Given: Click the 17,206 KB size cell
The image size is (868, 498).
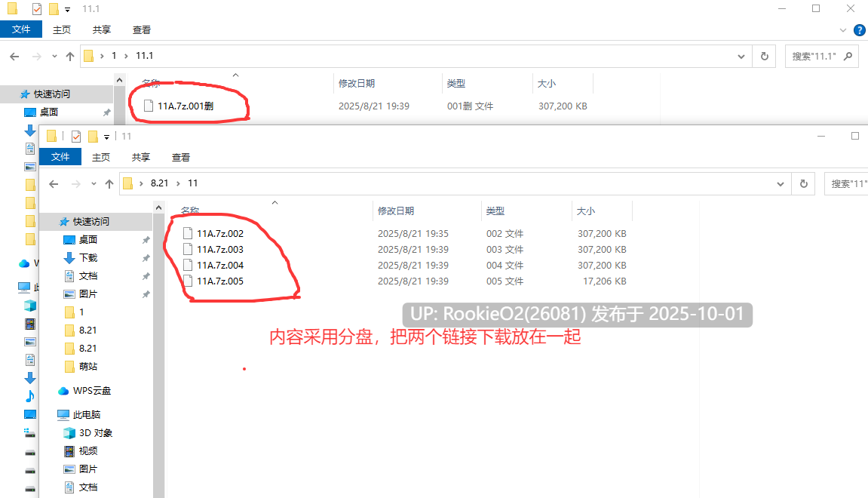Looking at the screenshot, I should point(605,281).
